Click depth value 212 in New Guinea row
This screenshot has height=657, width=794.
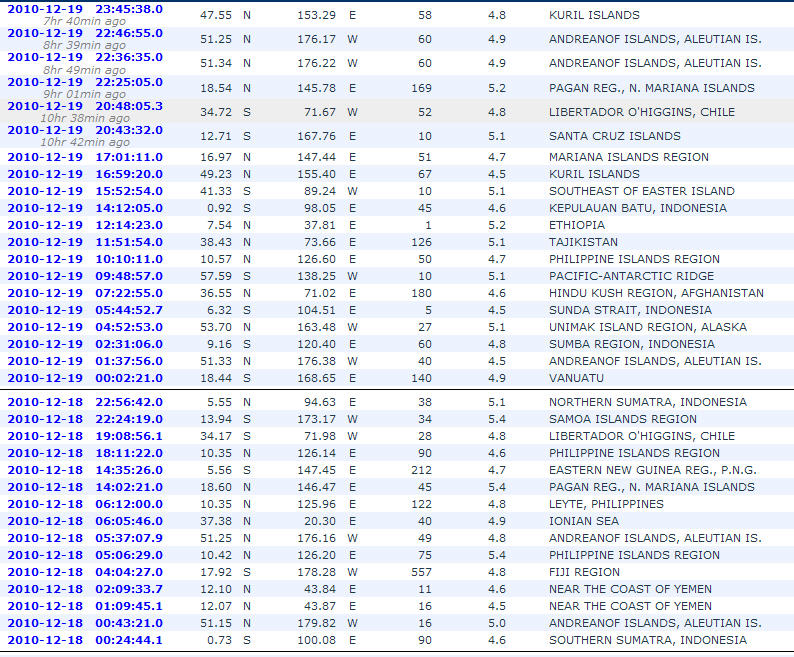(421, 470)
